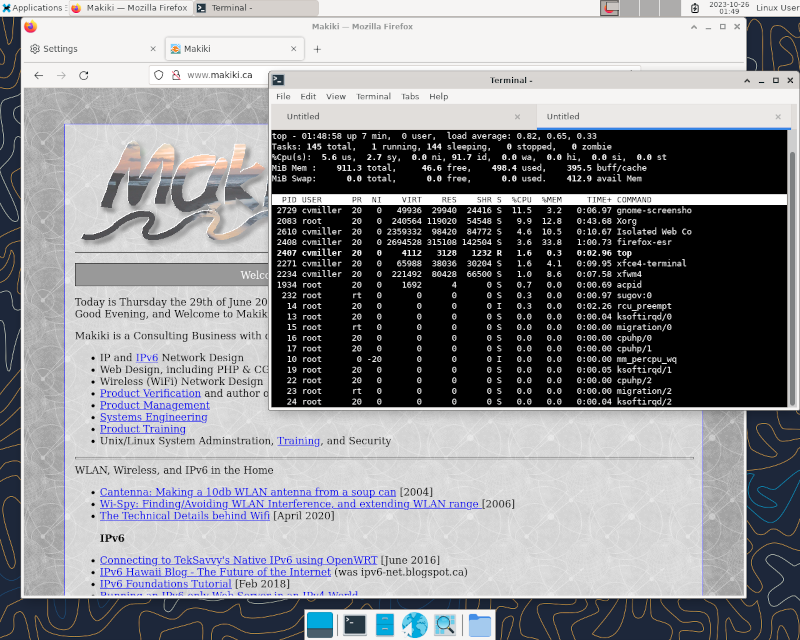
Task: Click the Firefox forward arrow
Action: (61, 76)
